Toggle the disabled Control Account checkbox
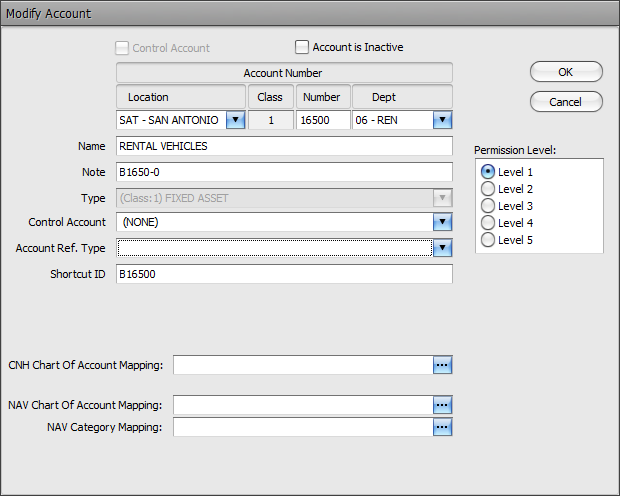This screenshot has height=496, width=620. tap(122, 48)
